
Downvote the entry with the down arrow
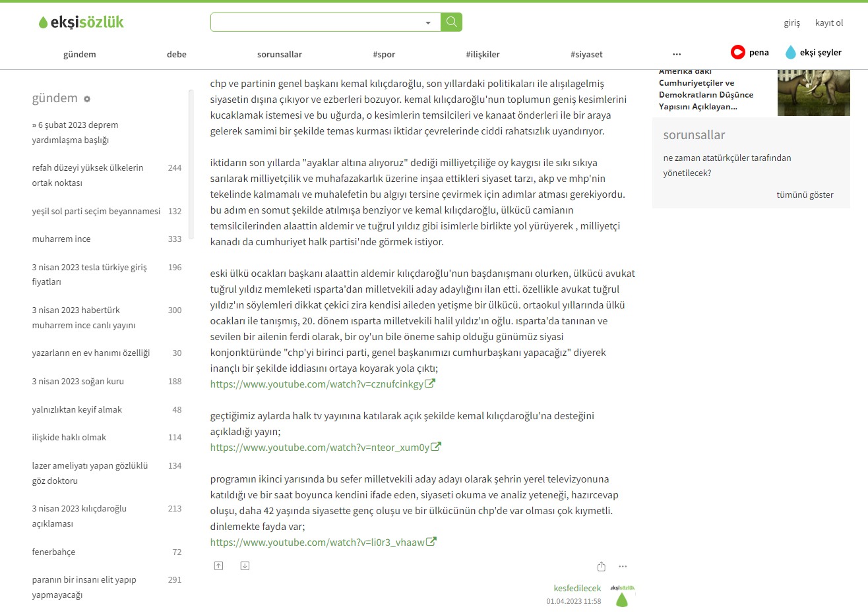click(x=245, y=566)
